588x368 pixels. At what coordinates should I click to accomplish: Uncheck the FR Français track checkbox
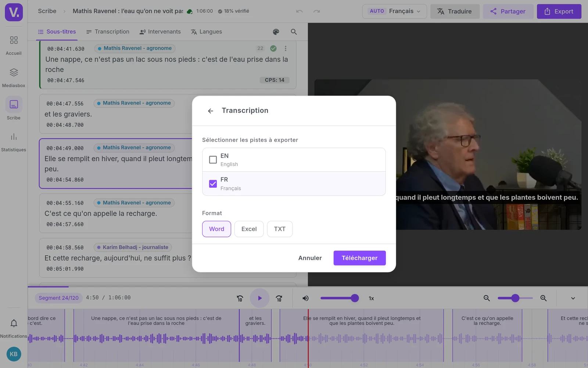click(x=213, y=184)
